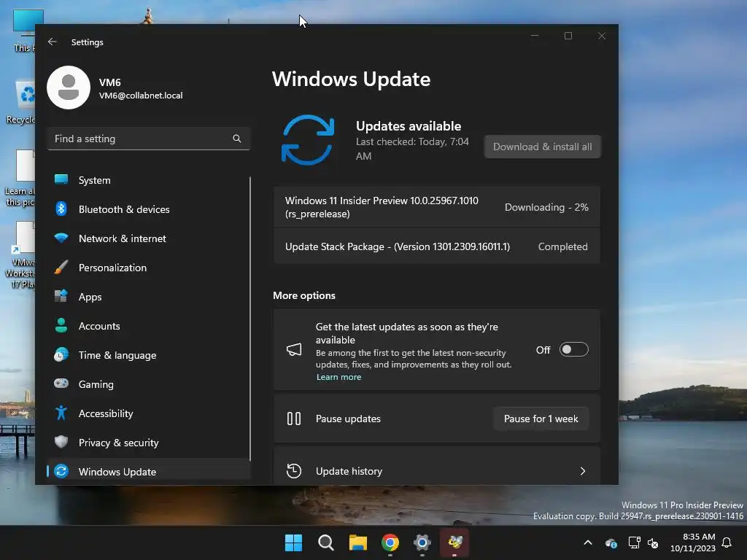Open Privacy & security settings

[x=149, y=443]
